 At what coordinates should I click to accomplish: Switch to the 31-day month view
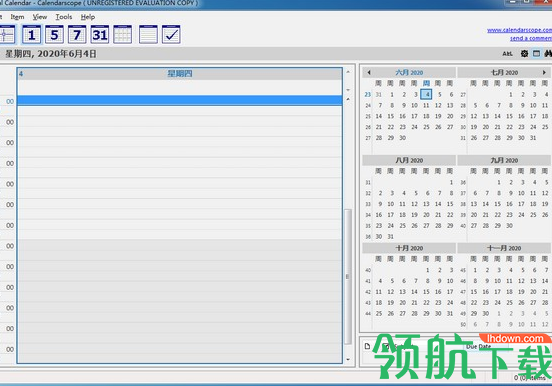(100, 35)
